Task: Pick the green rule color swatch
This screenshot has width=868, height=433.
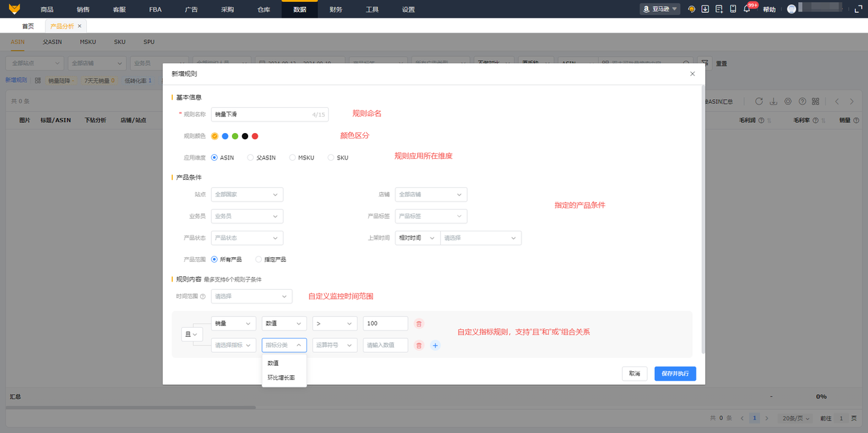Action: (x=235, y=136)
